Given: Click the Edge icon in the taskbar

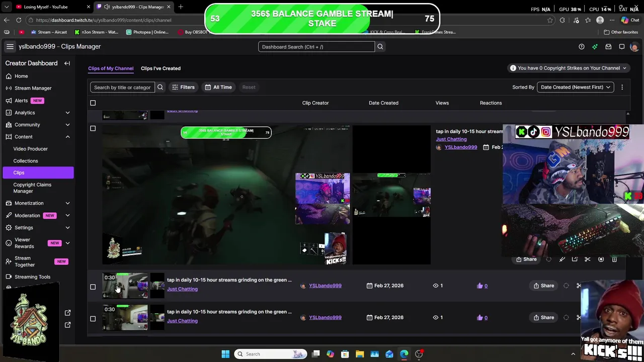Looking at the screenshot, I should pyautogui.click(x=404, y=354).
